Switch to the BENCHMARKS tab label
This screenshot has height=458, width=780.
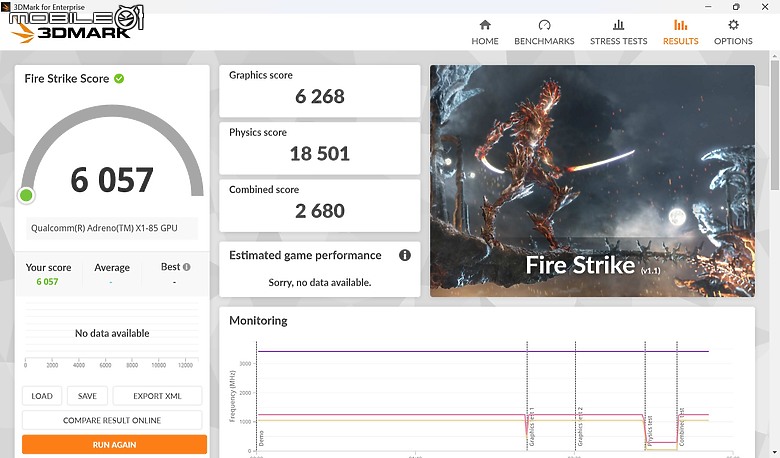click(x=544, y=41)
